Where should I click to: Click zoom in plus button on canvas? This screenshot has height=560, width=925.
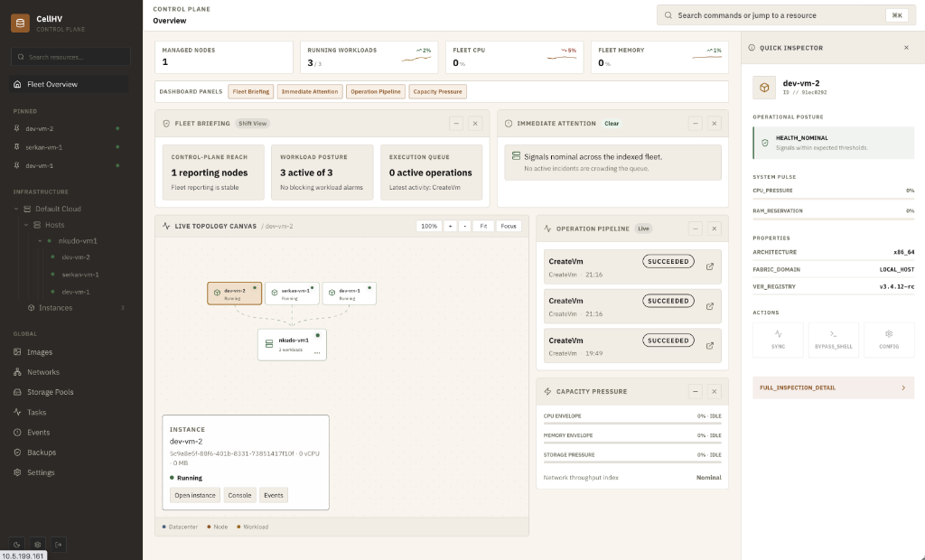coord(450,226)
